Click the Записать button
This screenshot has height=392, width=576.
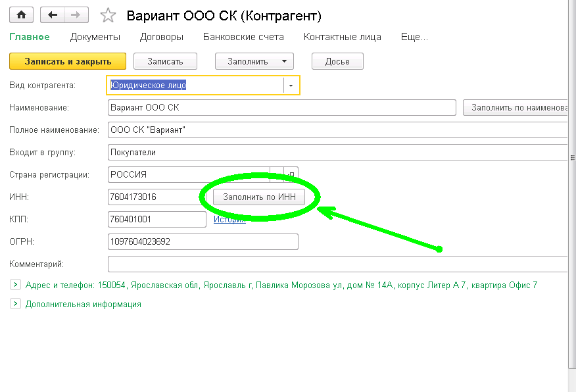point(166,61)
